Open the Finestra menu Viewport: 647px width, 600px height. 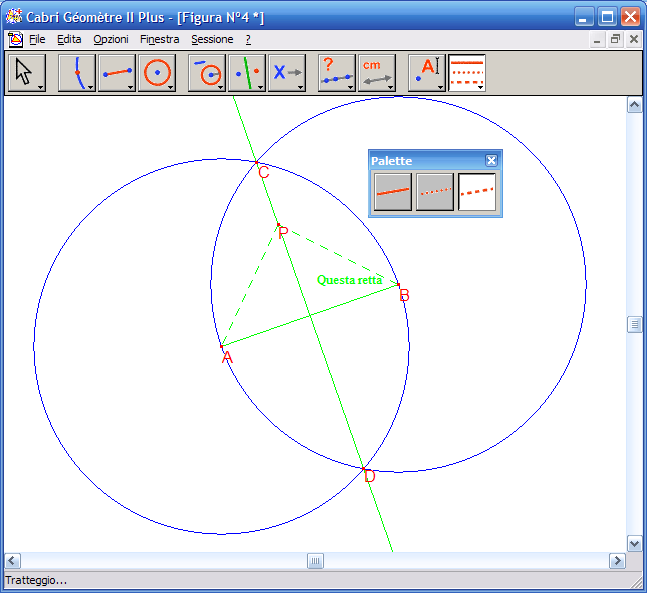159,40
